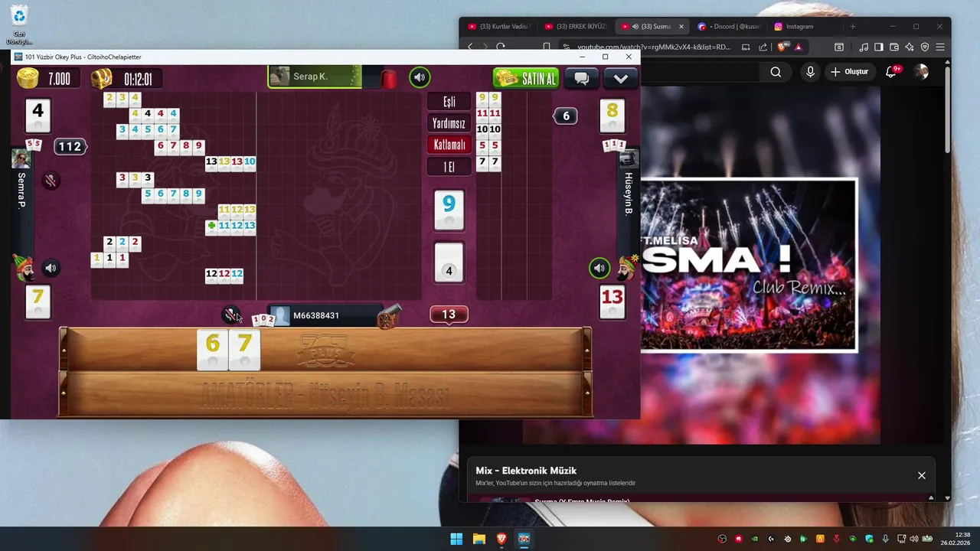Toggle your muted microphone near M66388431

coord(230,315)
